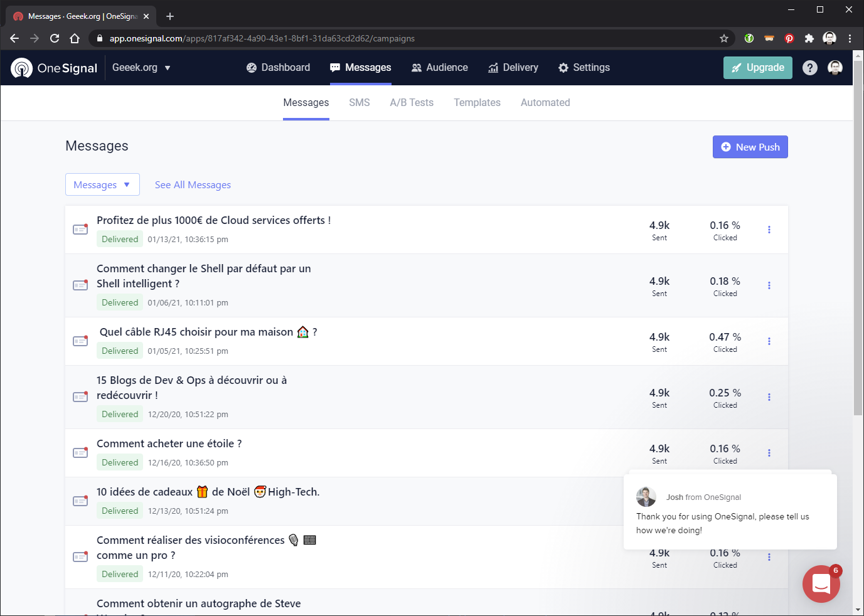The height and width of the screenshot is (616, 864).
Task: Click the Delivered badge dated 12/20/20
Action: [x=120, y=414]
